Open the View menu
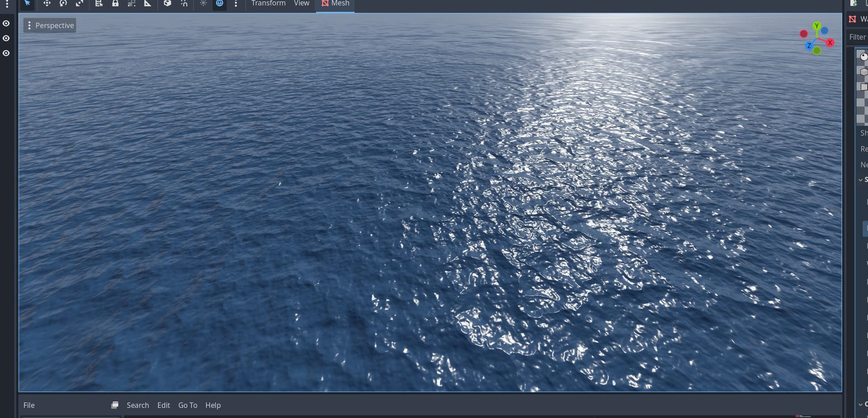This screenshot has width=868, height=418. click(302, 3)
